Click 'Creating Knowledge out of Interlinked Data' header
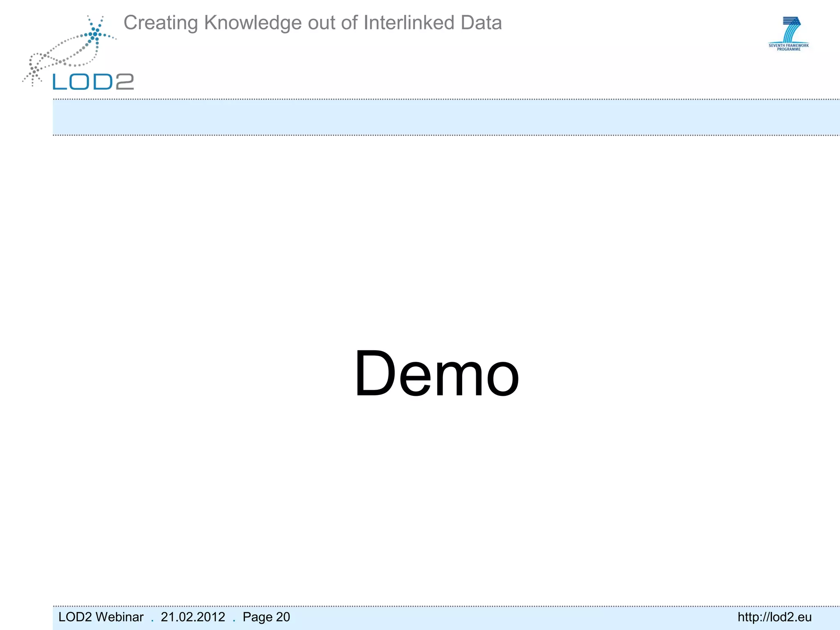This screenshot has width=840, height=630. tap(313, 23)
